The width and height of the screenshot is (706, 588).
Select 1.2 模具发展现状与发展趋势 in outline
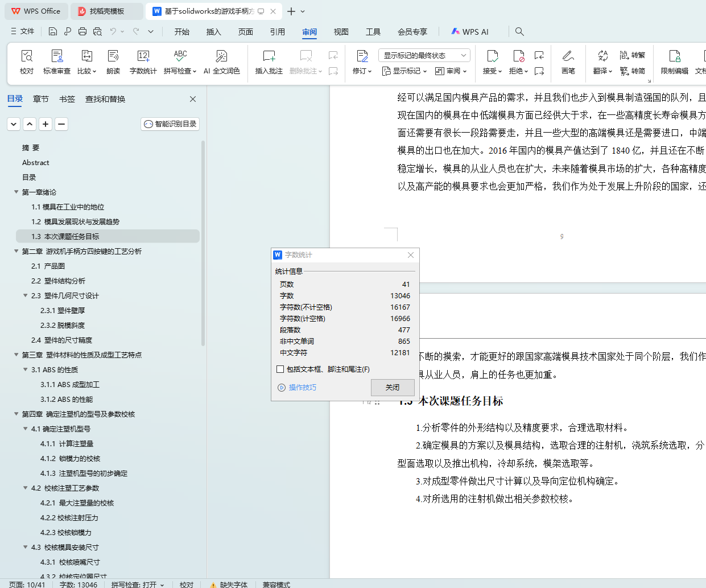pyautogui.click(x=75, y=221)
